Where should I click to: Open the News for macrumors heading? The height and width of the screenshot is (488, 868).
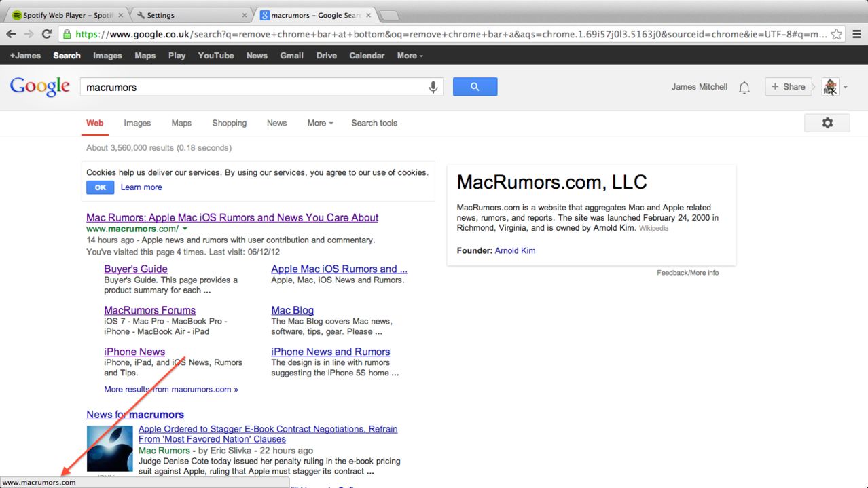(x=135, y=415)
